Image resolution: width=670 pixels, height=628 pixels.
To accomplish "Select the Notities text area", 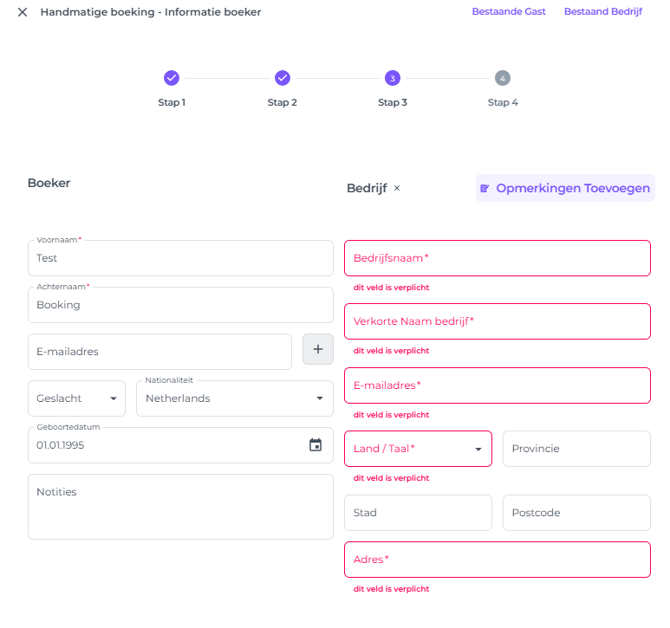I will (180, 506).
